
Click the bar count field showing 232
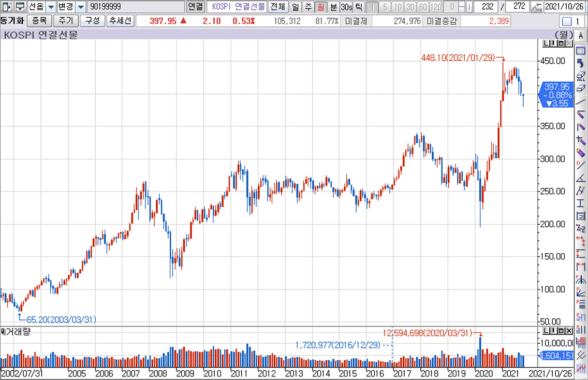point(487,6)
